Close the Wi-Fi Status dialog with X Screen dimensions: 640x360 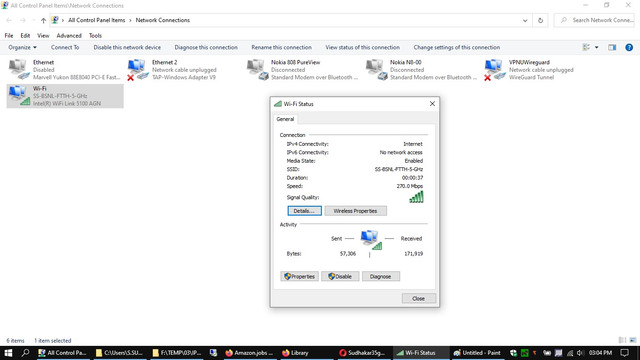click(432, 104)
